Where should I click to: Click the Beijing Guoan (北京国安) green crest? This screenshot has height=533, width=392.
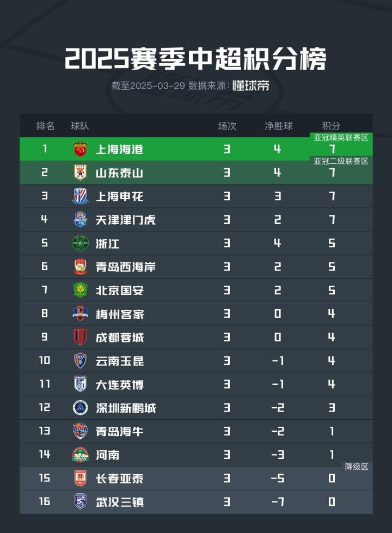[81, 290]
